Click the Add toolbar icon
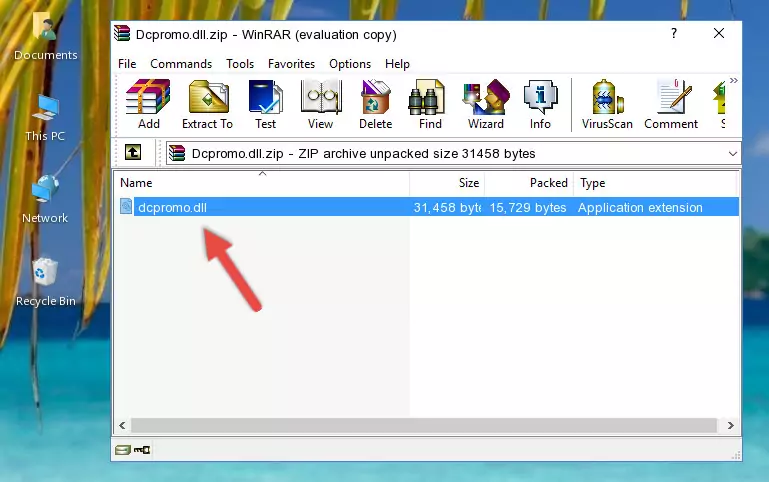Image resolution: width=769 pixels, height=482 pixels. coord(148,104)
